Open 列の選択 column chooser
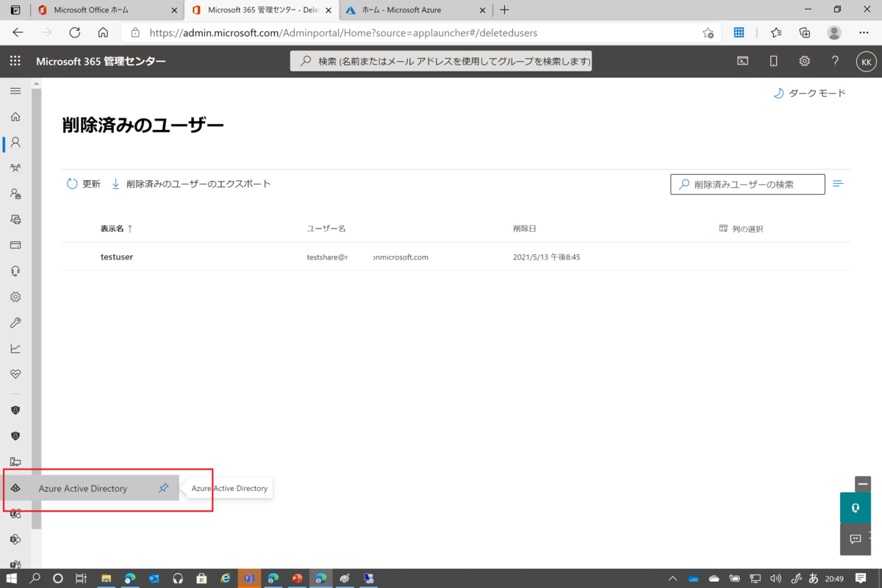Screen dimensions: 882x588 741,229
